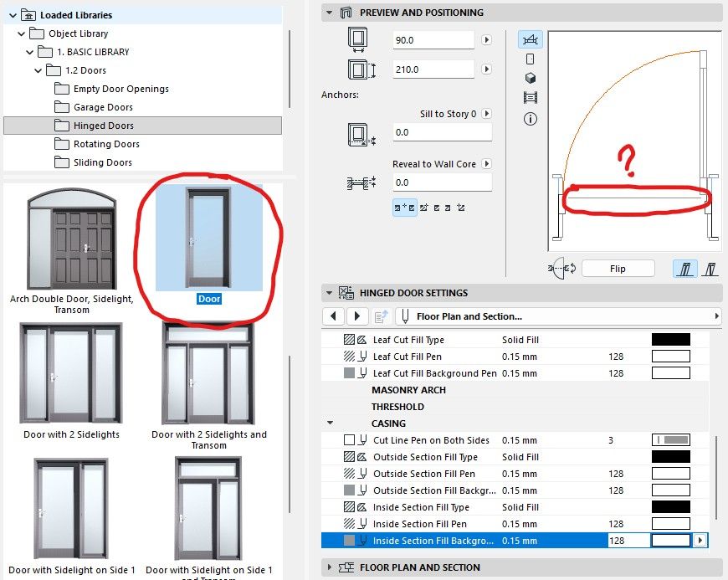Click the pen number field showing 128 in selected row
The width and height of the screenshot is (728, 580).
tap(628, 541)
